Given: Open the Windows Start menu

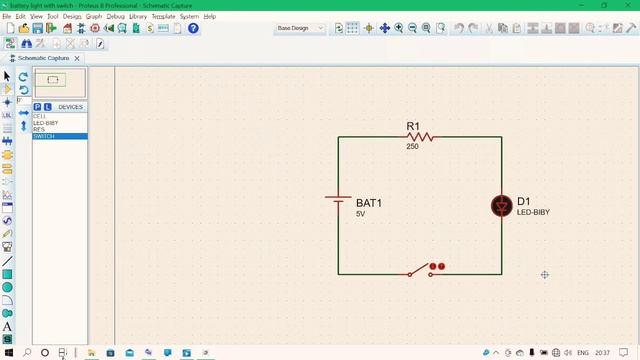Looking at the screenshot, I should pyautogui.click(x=9, y=353).
